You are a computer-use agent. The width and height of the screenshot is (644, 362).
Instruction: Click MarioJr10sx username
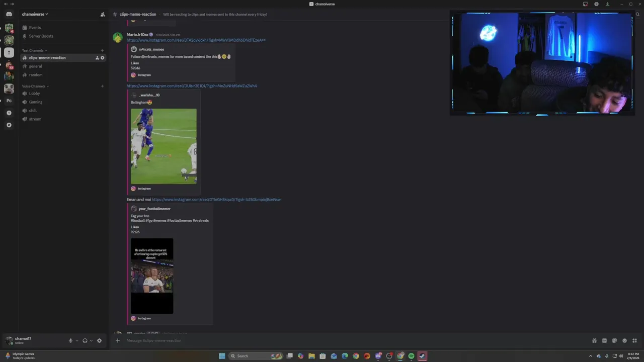pyautogui.click(x=137, y=35)
